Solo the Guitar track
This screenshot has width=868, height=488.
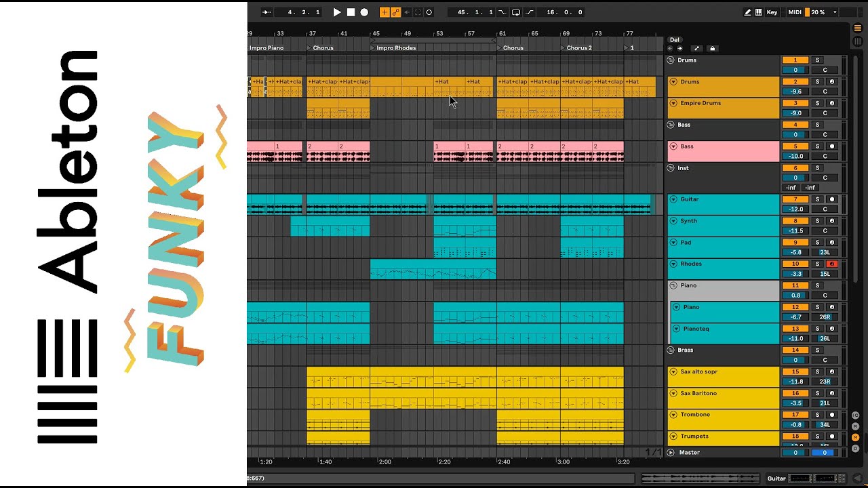click(817, 199)
